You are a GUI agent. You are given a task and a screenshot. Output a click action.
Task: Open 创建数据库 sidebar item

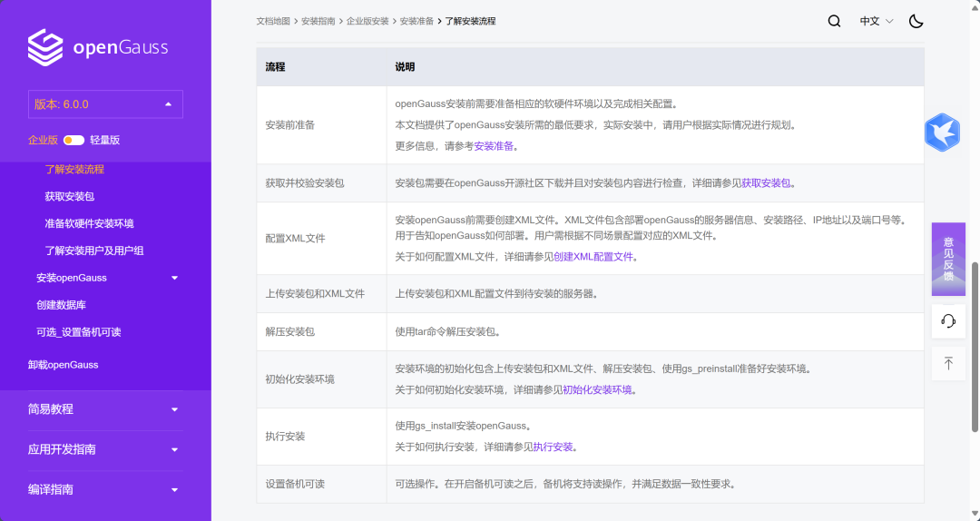[62, 305]
